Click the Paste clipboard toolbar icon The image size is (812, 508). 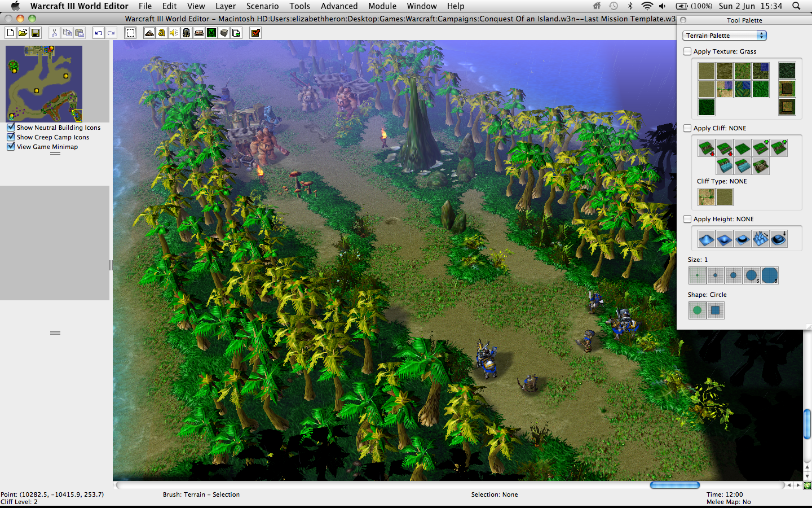tap(80, 33)
